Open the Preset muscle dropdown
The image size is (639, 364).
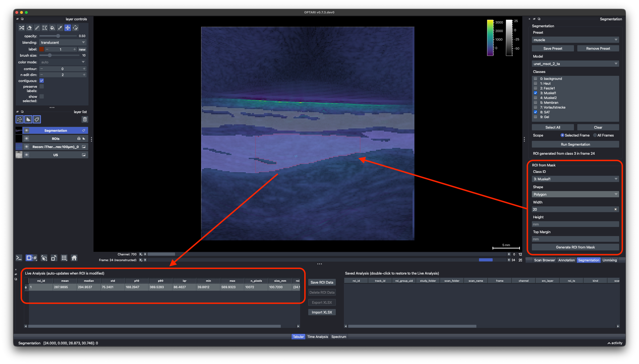pyautogui.click(x=575, y=40)
